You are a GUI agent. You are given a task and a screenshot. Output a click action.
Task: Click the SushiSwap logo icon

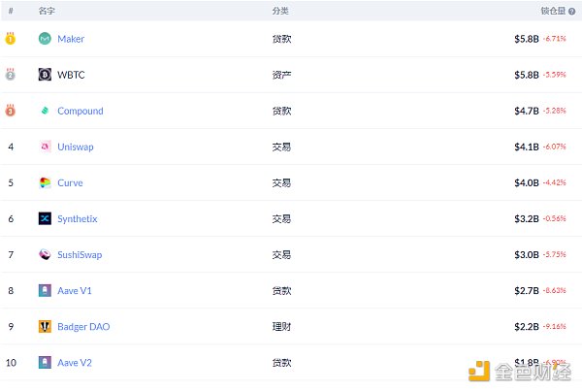[x=45, y=254]
